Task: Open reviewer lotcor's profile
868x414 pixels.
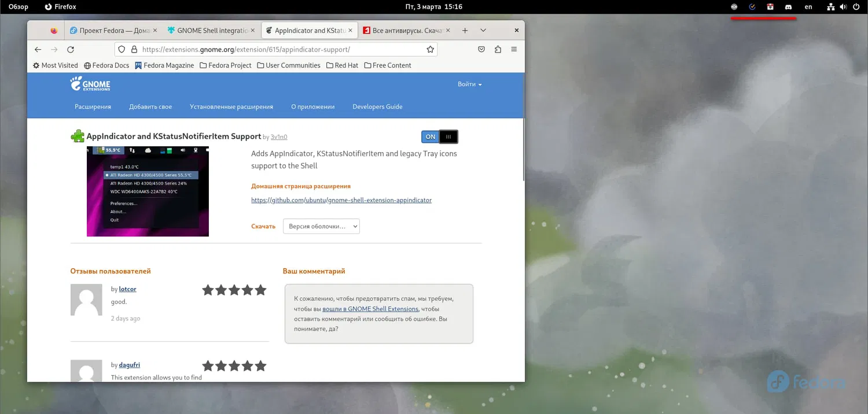Action: (127, 289)
